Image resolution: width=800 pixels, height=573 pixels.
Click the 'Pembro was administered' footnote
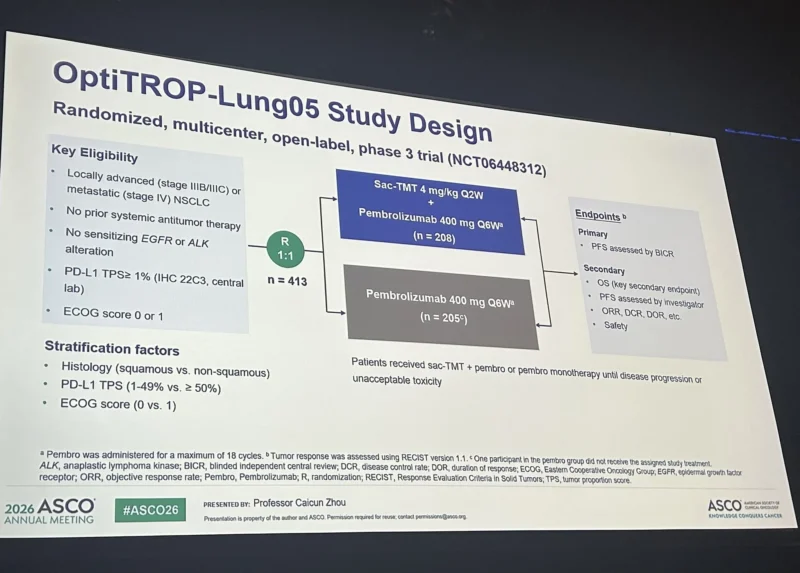[151, 455]
